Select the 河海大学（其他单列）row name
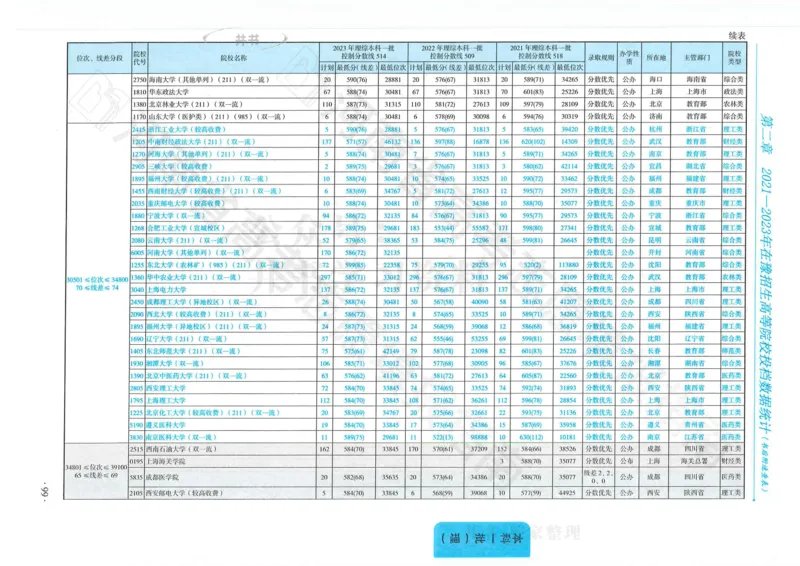Image resolution: width=800 pixels, height=566 pixels. [208, 154]
